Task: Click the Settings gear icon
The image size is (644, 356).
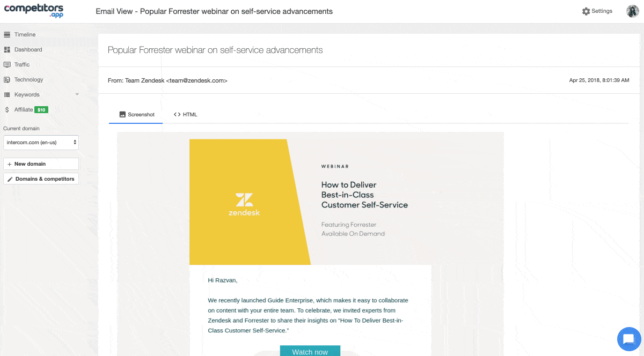Action: click(586, 11)
